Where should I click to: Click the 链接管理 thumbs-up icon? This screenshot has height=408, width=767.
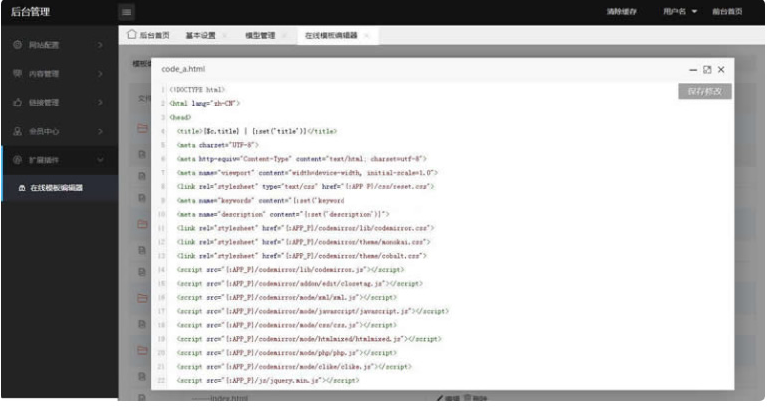click(17, 102)
